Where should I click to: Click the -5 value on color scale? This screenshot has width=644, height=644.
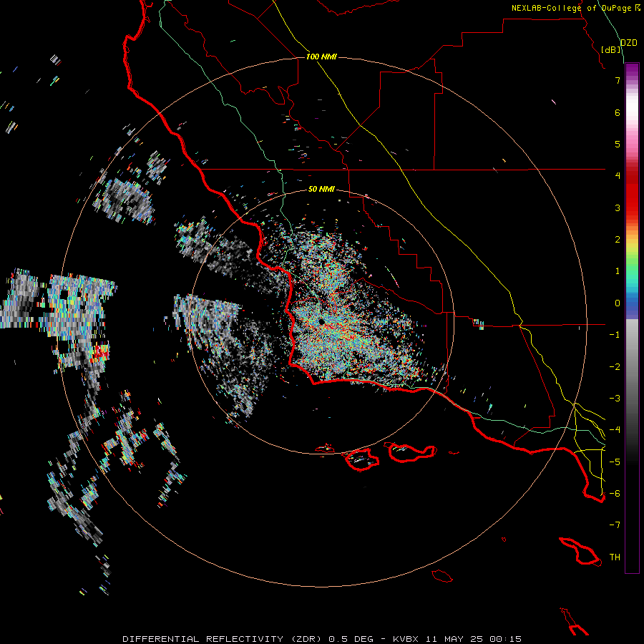tap(615, 462)
